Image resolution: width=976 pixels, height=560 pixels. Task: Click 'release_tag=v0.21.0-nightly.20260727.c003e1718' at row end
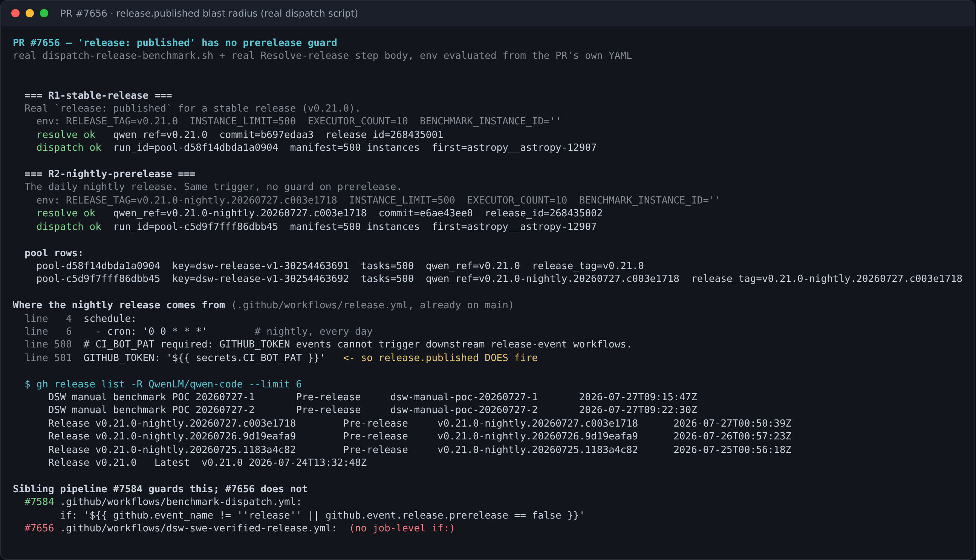point(827,279)
